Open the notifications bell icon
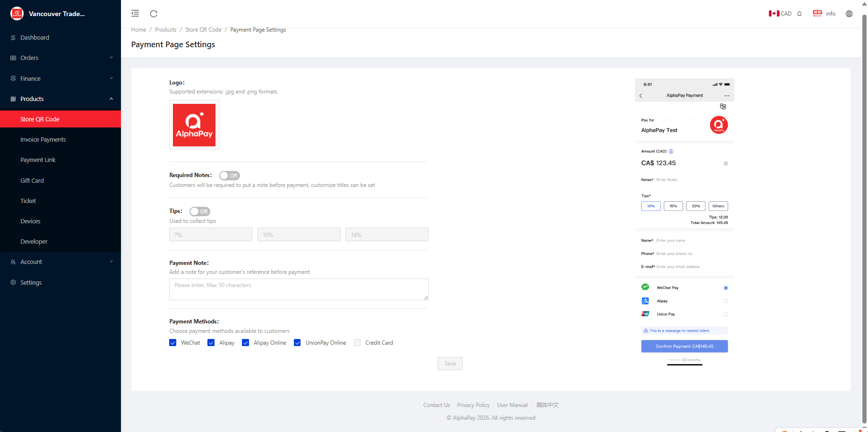The width and height of the screenshot is (868, 432). point(799,14)
